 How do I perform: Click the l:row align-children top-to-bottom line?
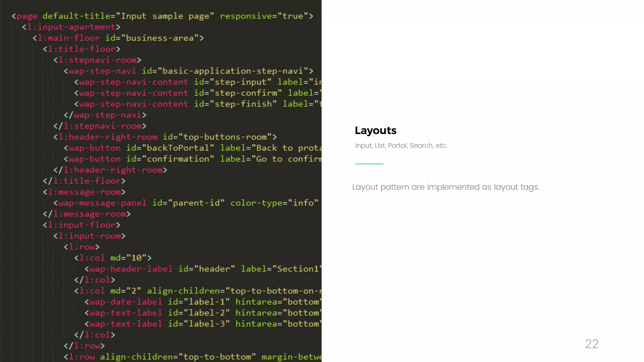[192, 357]
